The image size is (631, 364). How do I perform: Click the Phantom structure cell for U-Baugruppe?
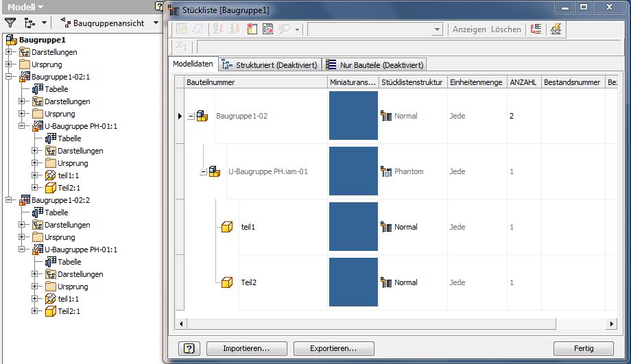point(413,171)
